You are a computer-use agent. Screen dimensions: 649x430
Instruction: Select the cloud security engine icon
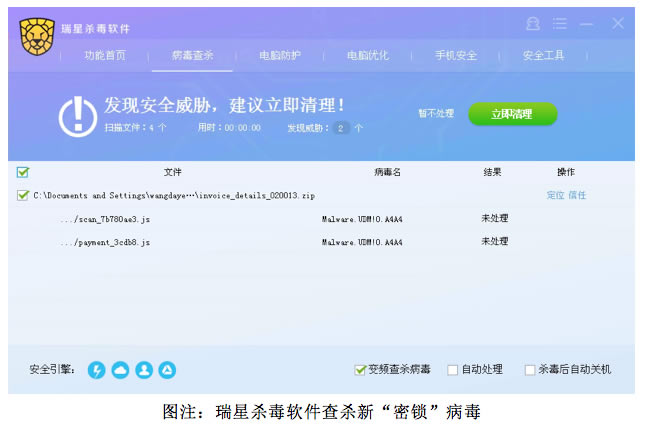point(120,370)
